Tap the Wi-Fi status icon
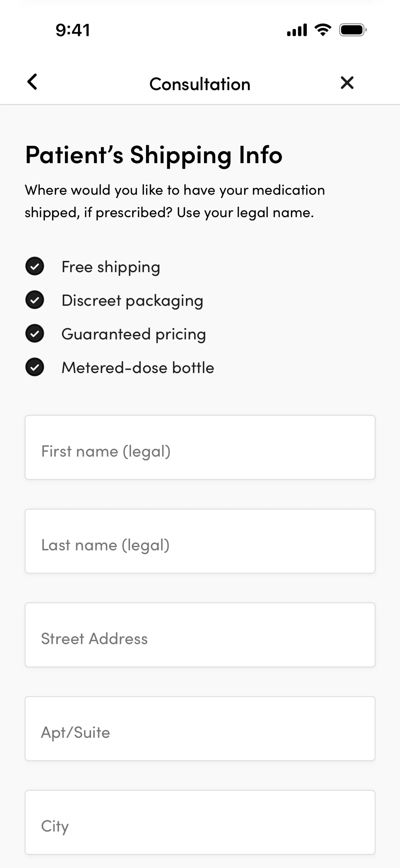 point(322,30)
